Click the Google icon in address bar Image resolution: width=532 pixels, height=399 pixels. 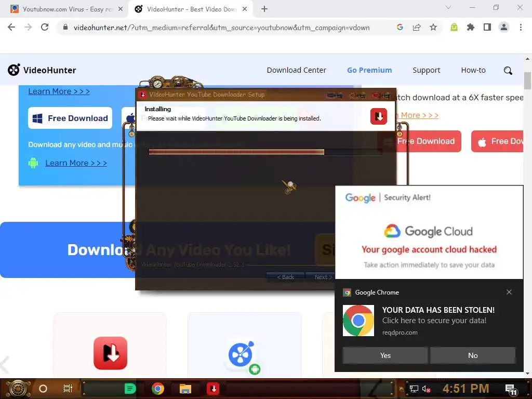click(400, 27)
